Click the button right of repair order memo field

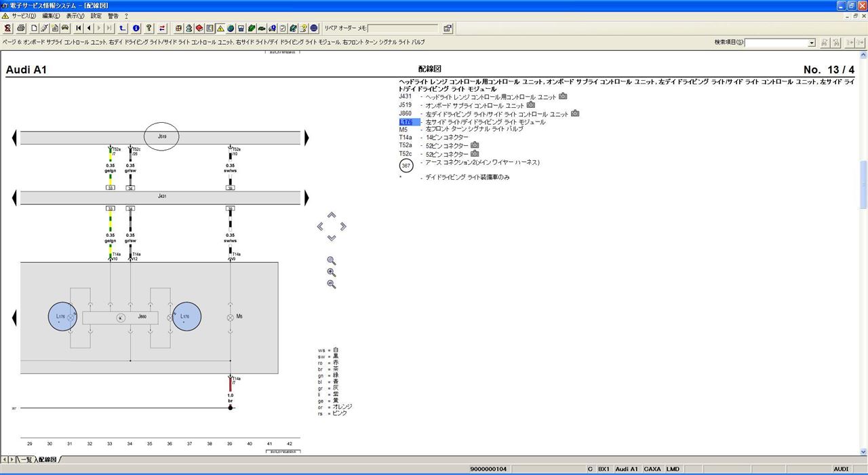pos(448,28)
